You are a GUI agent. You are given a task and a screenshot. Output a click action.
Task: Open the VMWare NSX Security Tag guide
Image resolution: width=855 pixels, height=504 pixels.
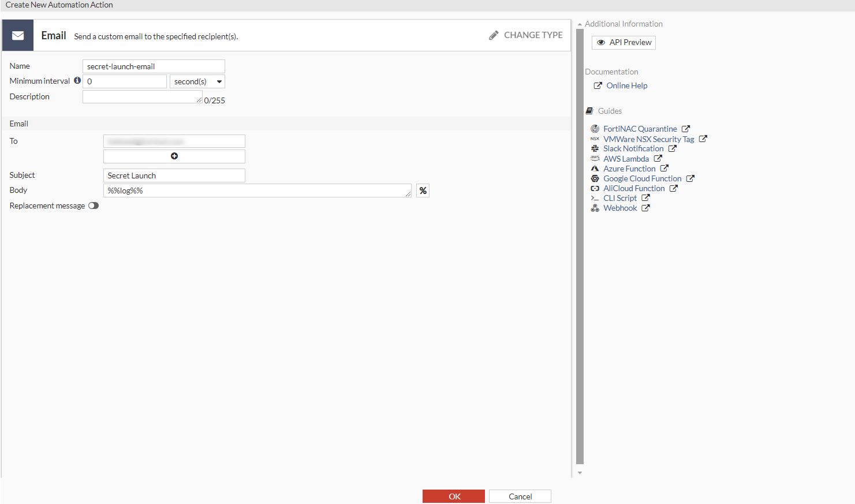[649, 139]
